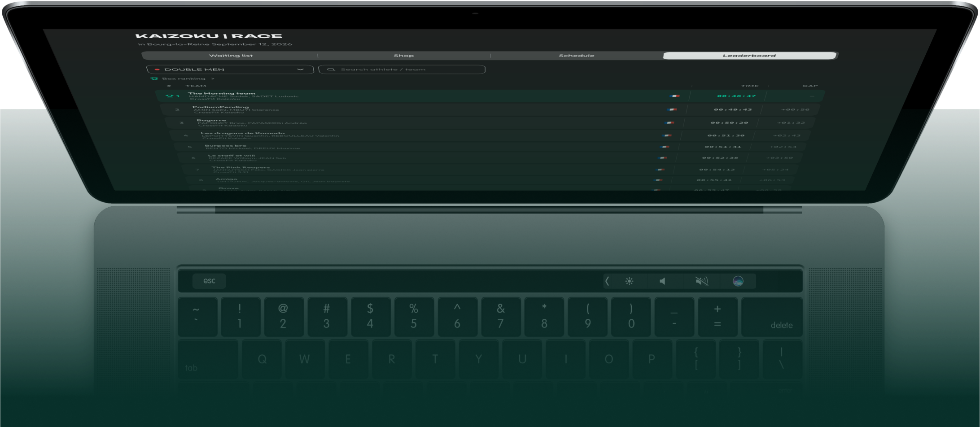Switch to the Waiting list tab
The image size is (980, 427).
(x=230, y=56)
